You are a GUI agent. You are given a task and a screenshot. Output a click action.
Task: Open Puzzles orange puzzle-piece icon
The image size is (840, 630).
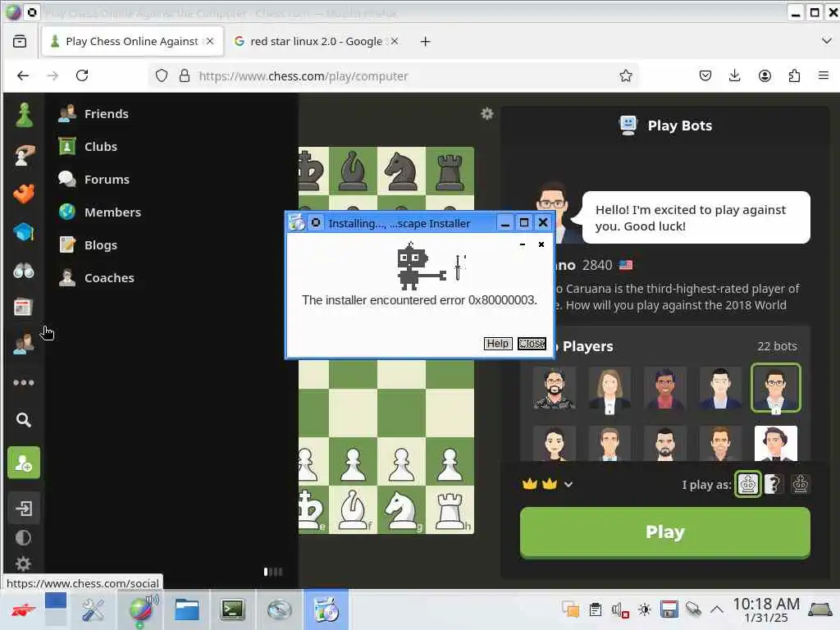pyautogui.click(x=24, y=194)
